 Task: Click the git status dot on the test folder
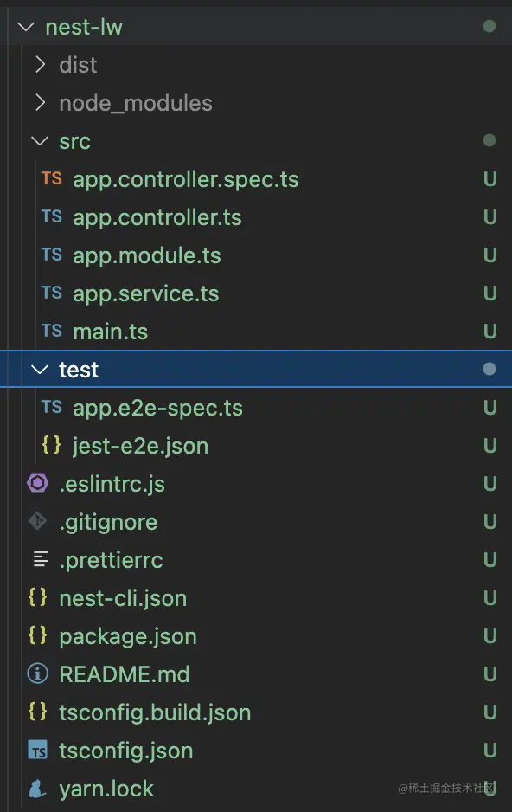(490, 369)
